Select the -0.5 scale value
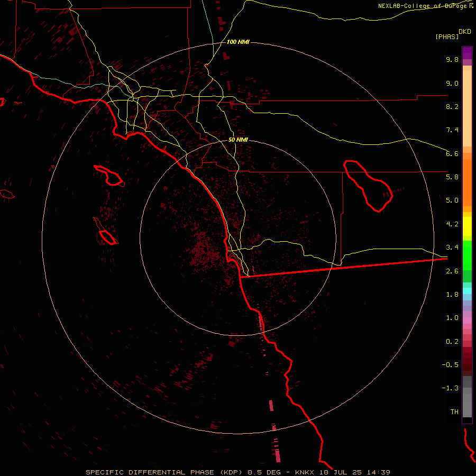Screen dimensions: 476x476 click(450, 365)
